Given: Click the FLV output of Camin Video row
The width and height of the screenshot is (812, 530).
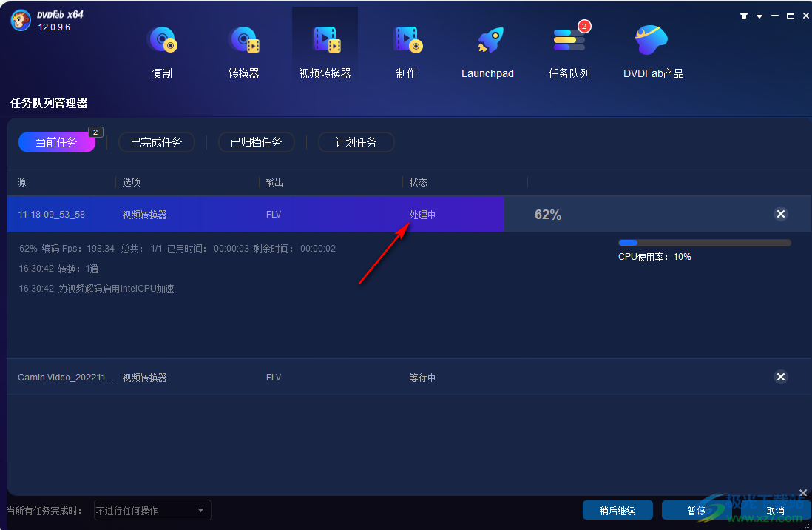Looking at the screenshot, I should click(274, 377).
